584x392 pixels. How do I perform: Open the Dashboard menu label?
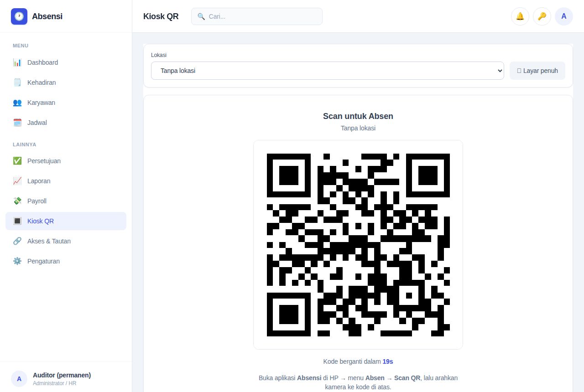[x=42, y=62]
